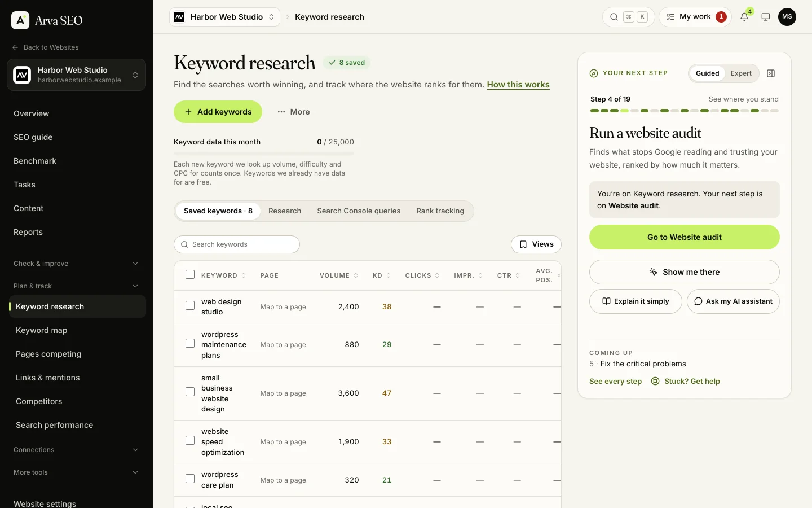The width and height of the screenshot is (812, 508).
Task: Click the Step 4 of 19 progress bar
Action: click(x=685, y=111)
